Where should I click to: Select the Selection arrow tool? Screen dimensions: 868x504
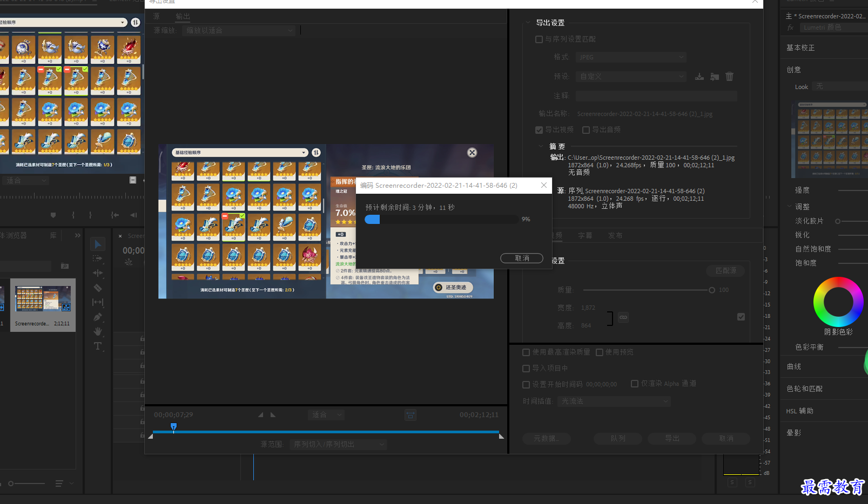98,244
